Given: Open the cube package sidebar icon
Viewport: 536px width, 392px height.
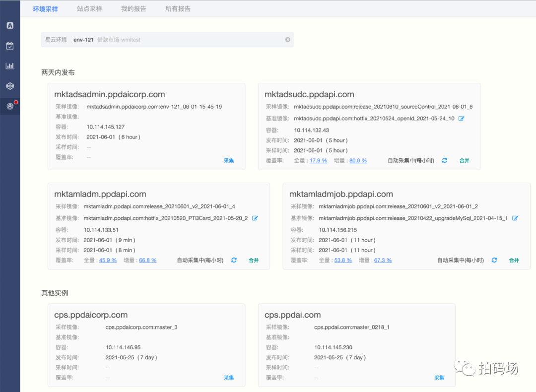Looking at the screenshot, I should tap(10, 86).
